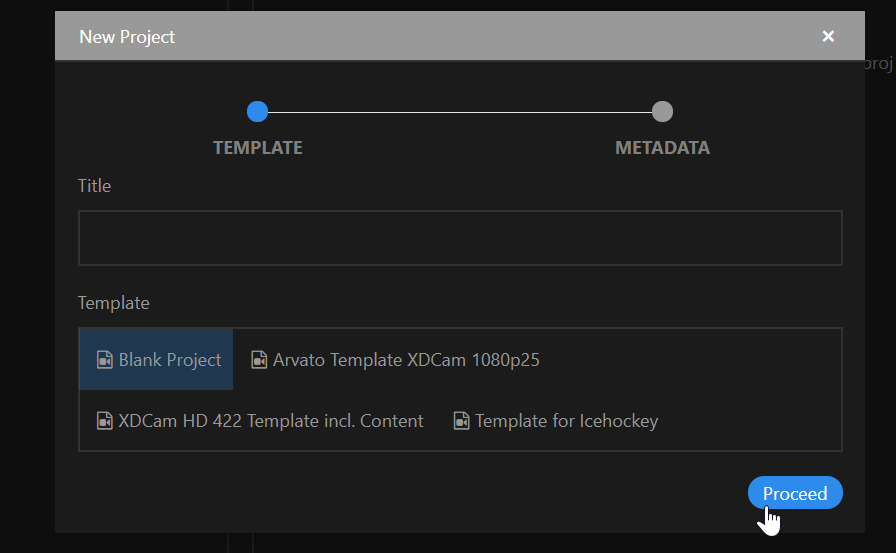Click the progress line between the steps

click(x=459, y=112)
